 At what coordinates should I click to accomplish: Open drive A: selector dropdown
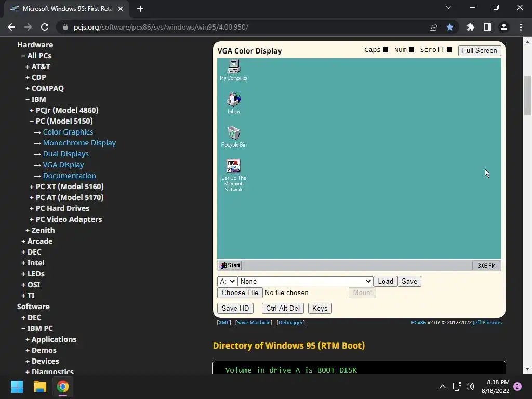[227, 281]
